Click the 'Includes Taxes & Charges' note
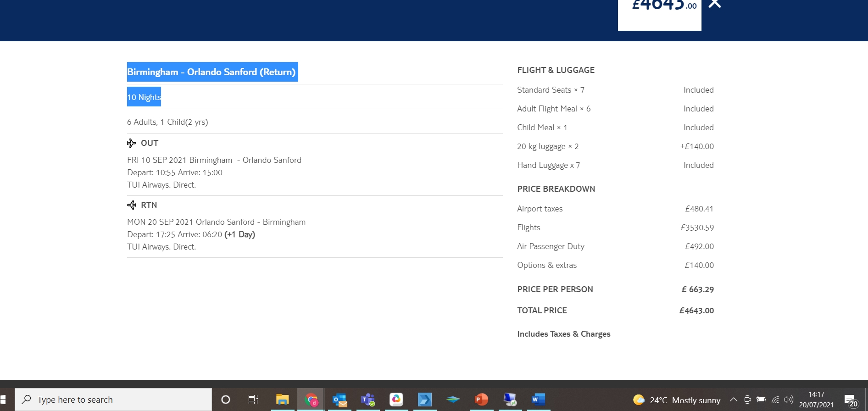The height and width of the screenshot is (411, 868). (564, 334)
